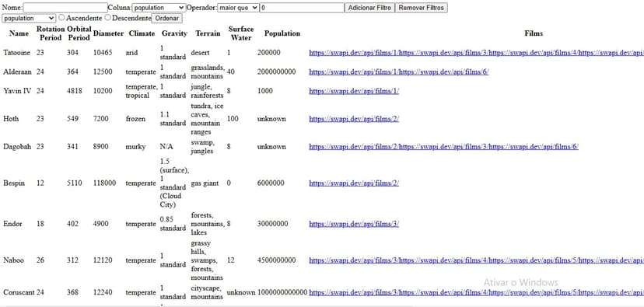Image resolution: width=644 pixels, height=307 pixels.
Task: Click Bespin's terrain 'gas giant' cell
Action: 205,183
